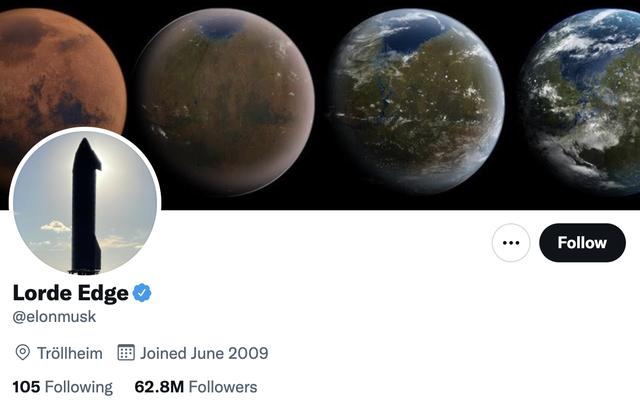
Task: Open the three-dot more options menu
Action: (x=511, y=243)
